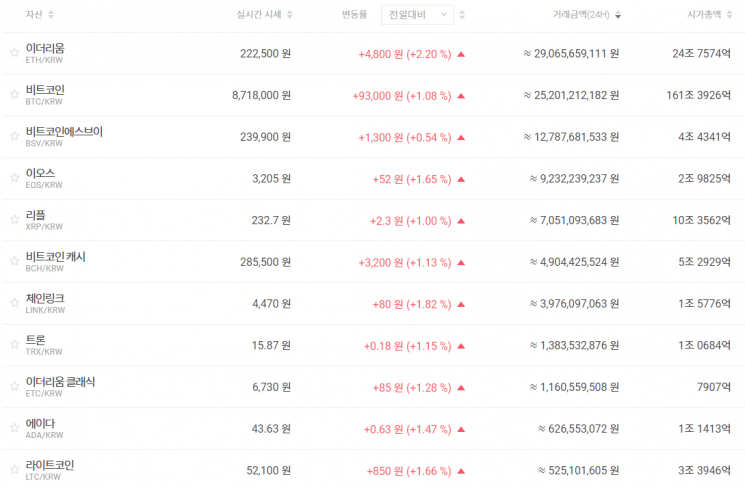Open the 에이다 asset link
This screenshot has height=488, width=745.
click(40, 423)
